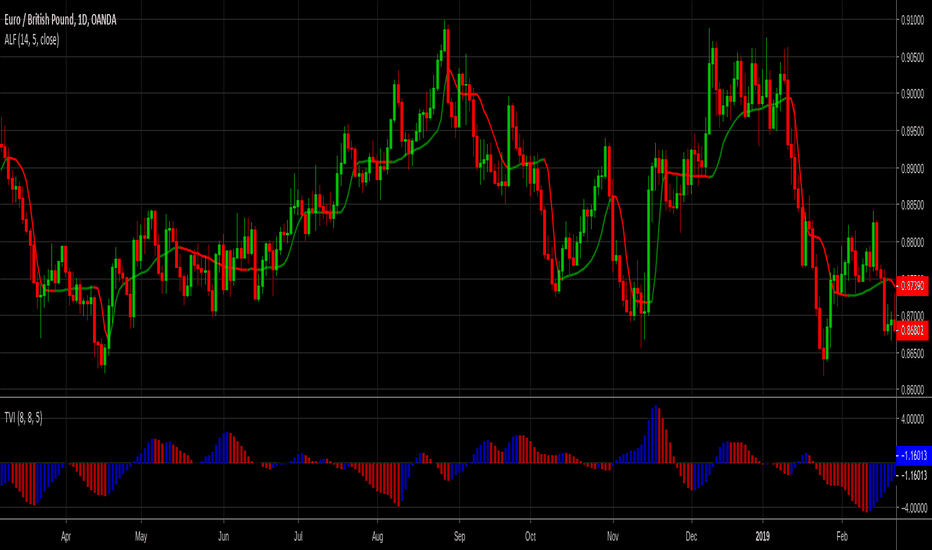Click the red 0.87390 price tag
Viewport: 932px width, 550px height.
[x=912, y=286]
